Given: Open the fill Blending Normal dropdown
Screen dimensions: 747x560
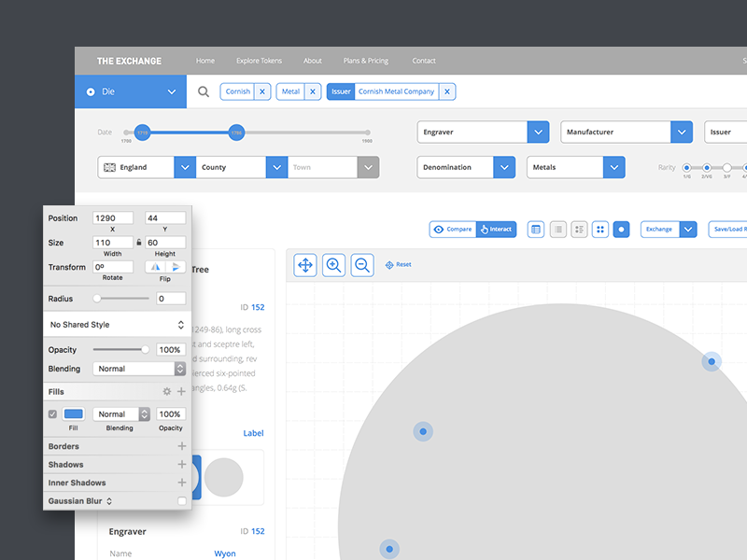Looking at the screenshot, I should pos(121,414).
